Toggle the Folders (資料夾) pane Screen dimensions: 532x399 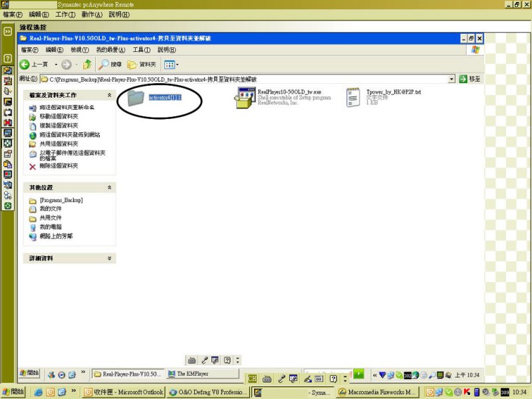click(142, 64)
